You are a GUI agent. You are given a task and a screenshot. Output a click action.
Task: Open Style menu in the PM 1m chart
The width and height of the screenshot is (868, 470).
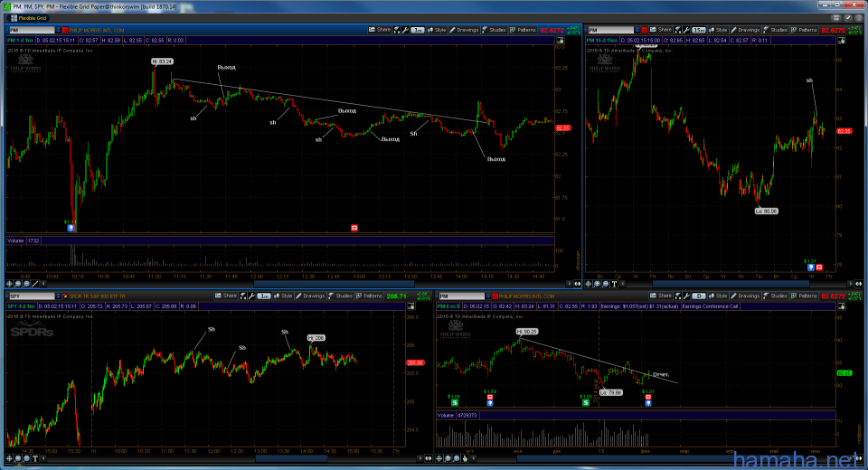[x=437, y=30]
